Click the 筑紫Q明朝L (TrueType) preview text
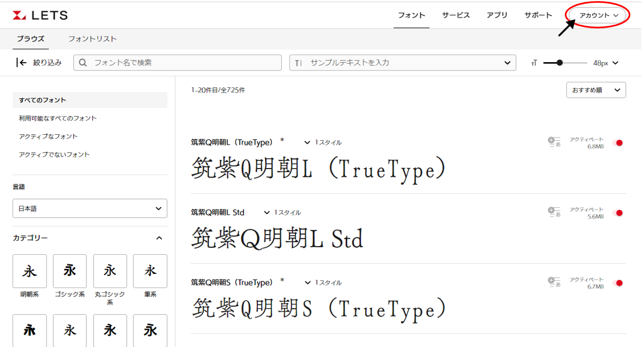The image size is (644, 347). pos(318,169)
